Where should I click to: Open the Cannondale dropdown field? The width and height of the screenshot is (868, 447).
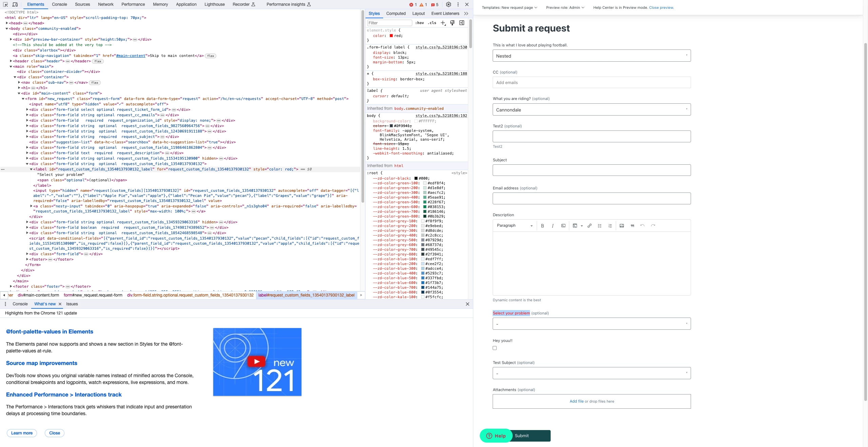pos(591,110)
